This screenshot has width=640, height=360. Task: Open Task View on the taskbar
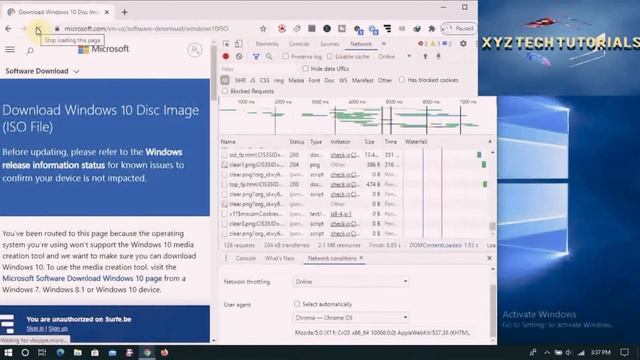tap(42, 352)
